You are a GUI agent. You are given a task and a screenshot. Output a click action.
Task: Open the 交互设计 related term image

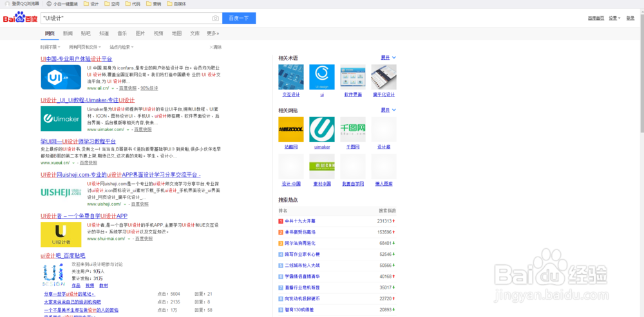click(x=291, y=77)
